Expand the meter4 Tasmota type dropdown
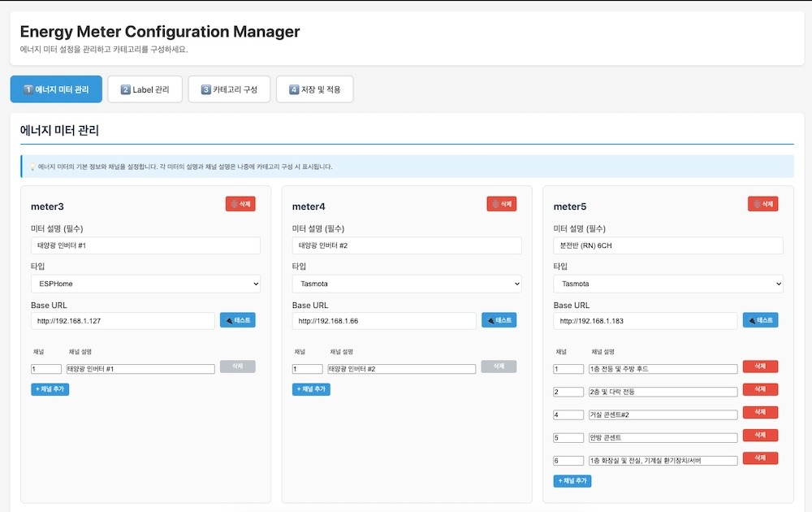The image size is (812, 512). 407,284
